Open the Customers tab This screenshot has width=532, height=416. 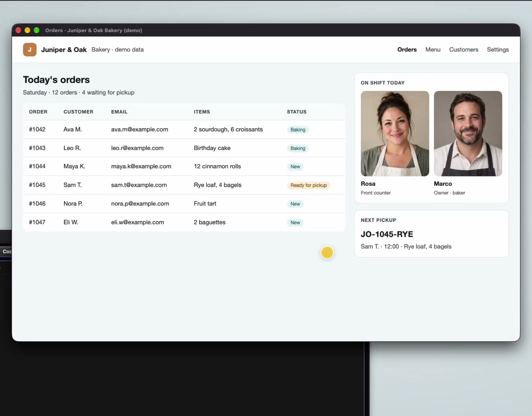(x=463, y=49)
